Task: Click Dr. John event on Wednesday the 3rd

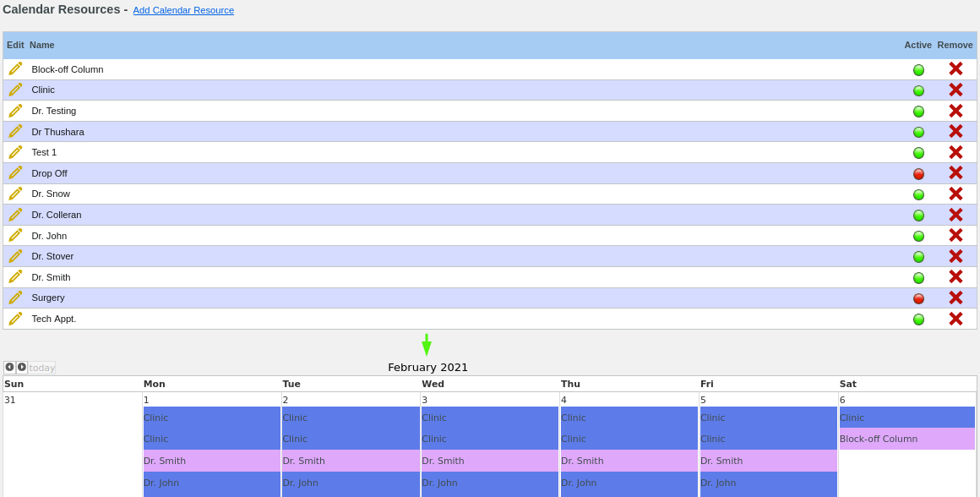Action: click(490, 483)
